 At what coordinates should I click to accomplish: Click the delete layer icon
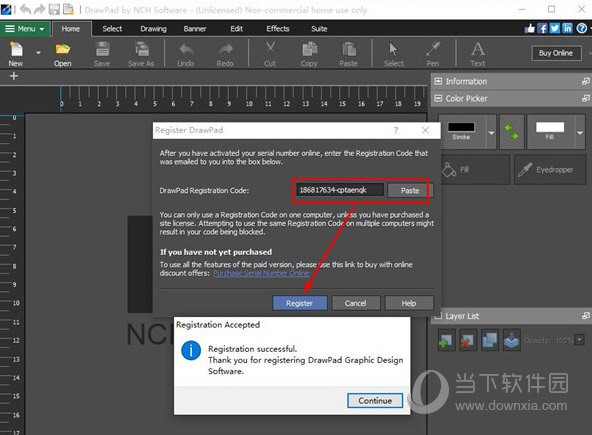[x=468, y=341]
